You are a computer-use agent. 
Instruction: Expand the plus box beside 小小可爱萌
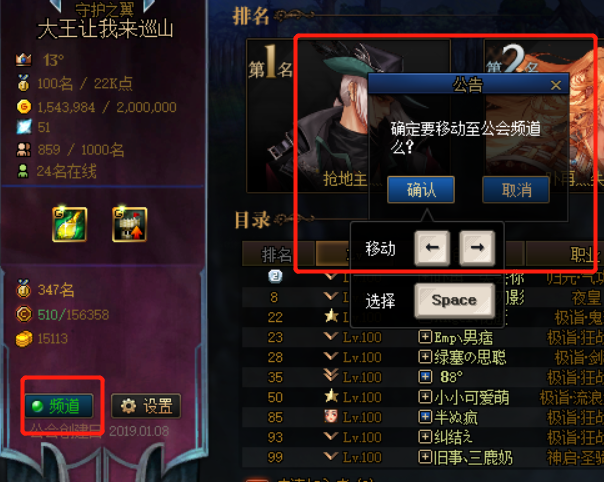coord(425,396)
